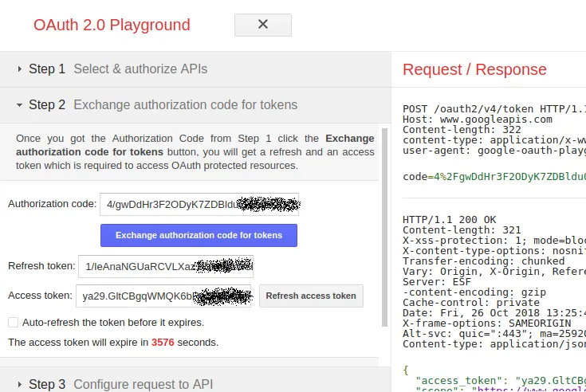Click the X close button beside the title

click(262, 25)
